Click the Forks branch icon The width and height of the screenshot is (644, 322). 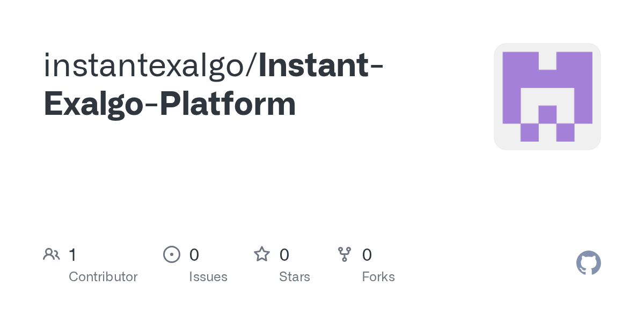(x=345, y=254)
